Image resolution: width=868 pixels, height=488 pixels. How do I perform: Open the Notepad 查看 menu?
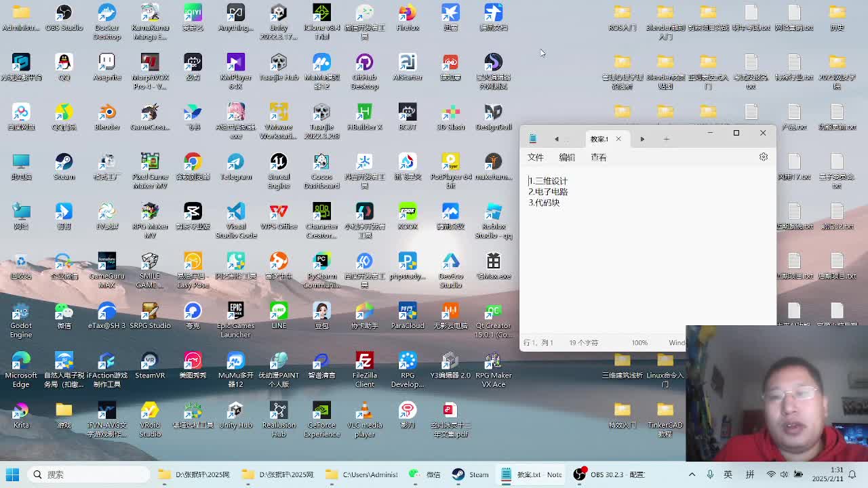click(x=598, y=157)
